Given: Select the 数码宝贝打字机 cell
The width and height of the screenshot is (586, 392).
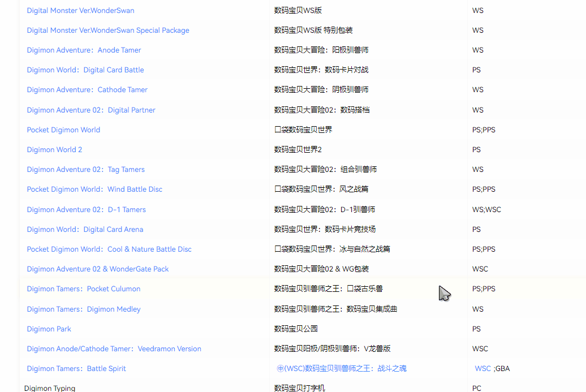Looking at the screenshot, I should click(299, 388).
